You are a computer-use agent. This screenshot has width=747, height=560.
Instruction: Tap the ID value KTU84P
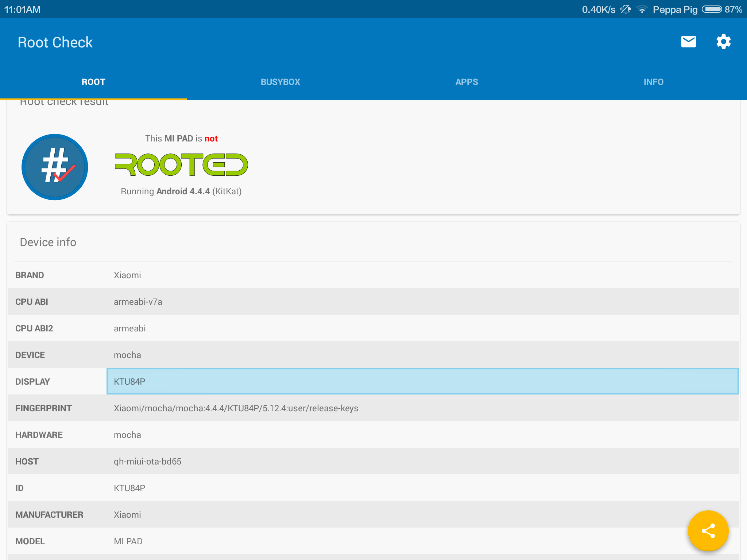click(x=129, y=488)
